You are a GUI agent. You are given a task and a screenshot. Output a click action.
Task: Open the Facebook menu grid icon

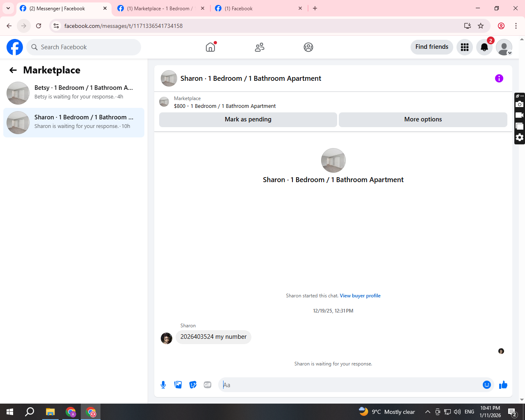465,47
